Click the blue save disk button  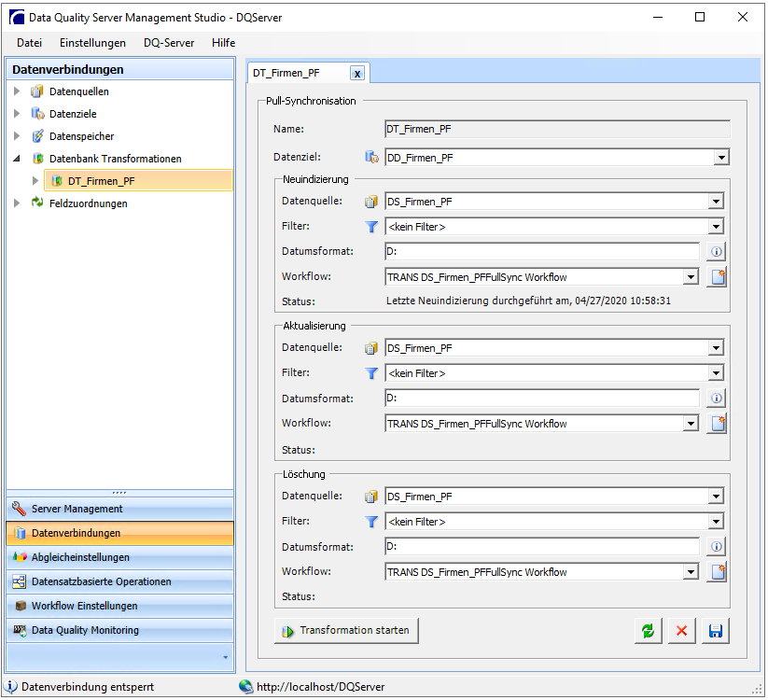pos(716,630)
